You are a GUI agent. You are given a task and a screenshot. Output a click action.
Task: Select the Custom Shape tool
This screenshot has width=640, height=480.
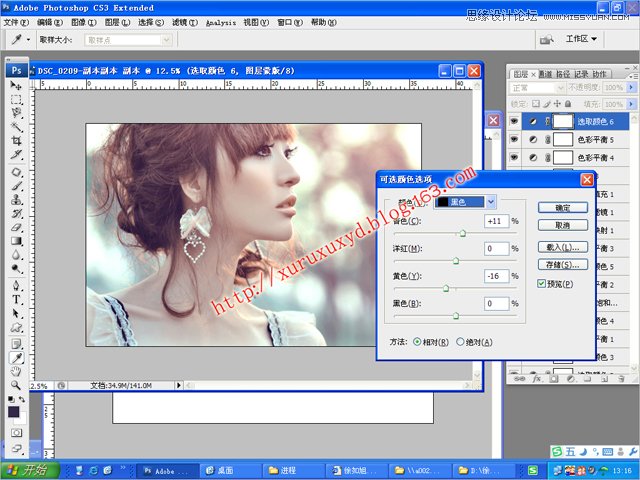point(16,327)
